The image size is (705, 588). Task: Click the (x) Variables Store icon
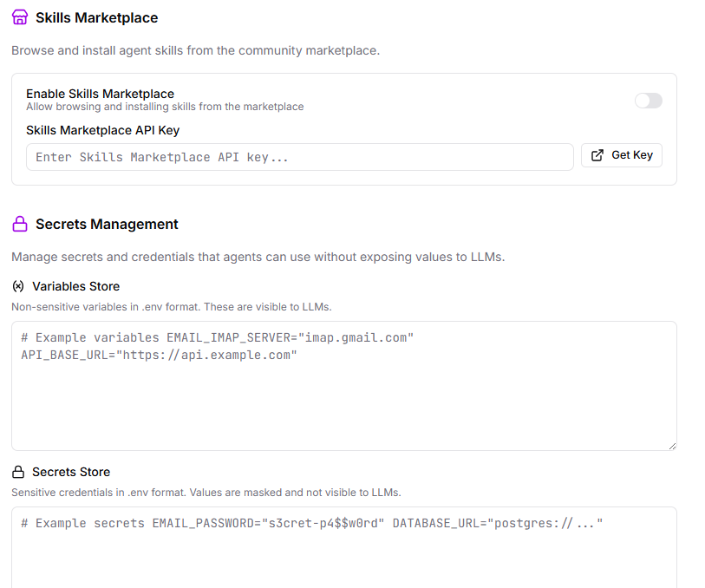pyautogui.click(x=18, y=286)
